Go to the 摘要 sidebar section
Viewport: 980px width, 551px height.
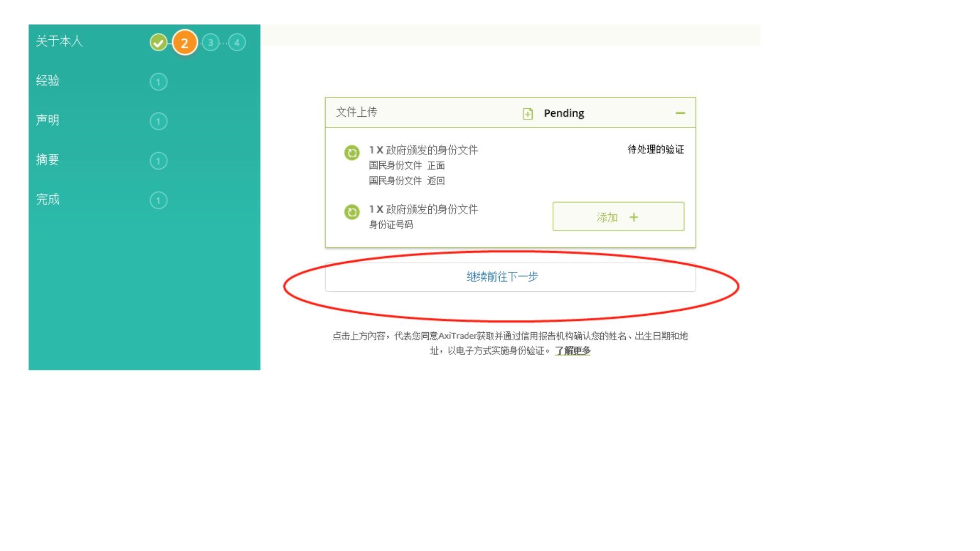click(x=48, y=160)
